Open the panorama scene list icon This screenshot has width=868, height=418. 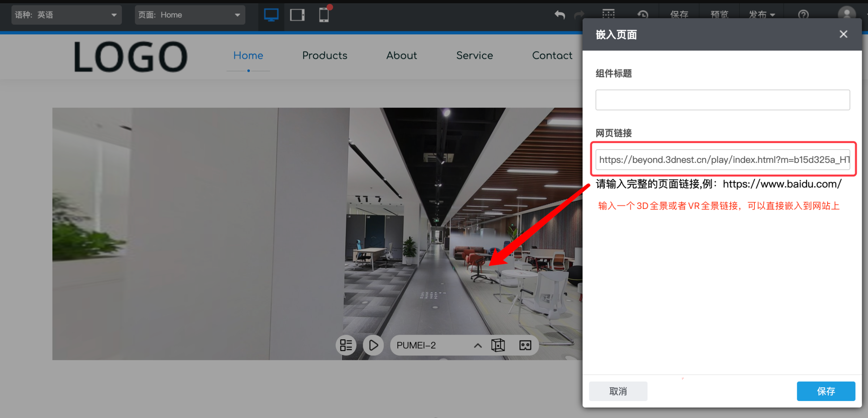coord(346,345)
